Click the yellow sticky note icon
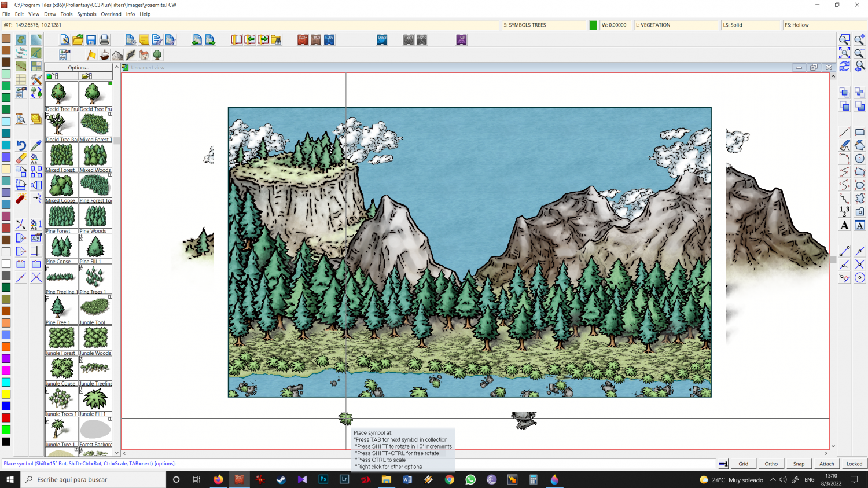Screen dimensions: 868x488 [144, 39]
